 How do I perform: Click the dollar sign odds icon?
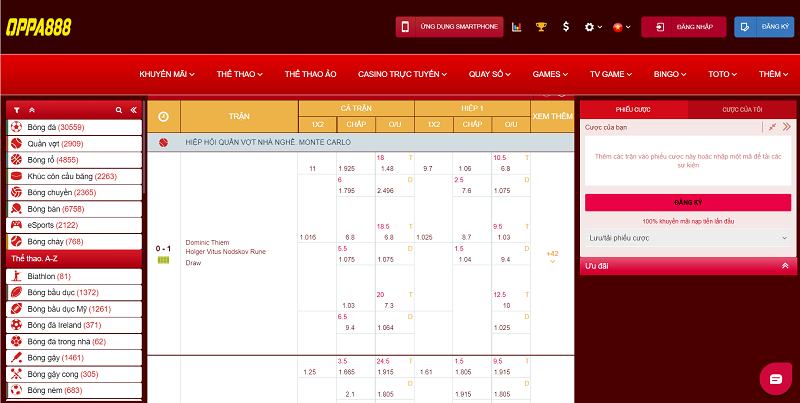pos(566,27)
